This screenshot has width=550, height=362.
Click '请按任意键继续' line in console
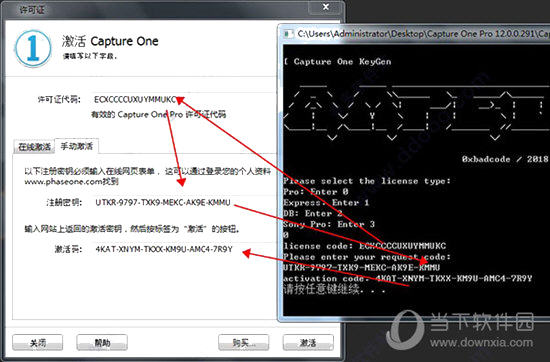pyautogui.click(x=334, y=289)
